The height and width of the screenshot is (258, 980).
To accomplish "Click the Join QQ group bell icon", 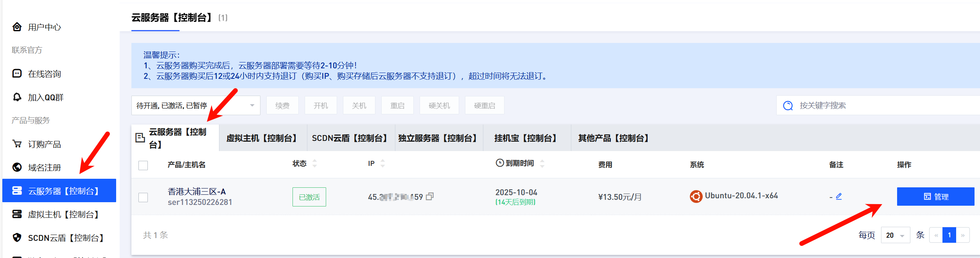I will (x=17, y=97).
